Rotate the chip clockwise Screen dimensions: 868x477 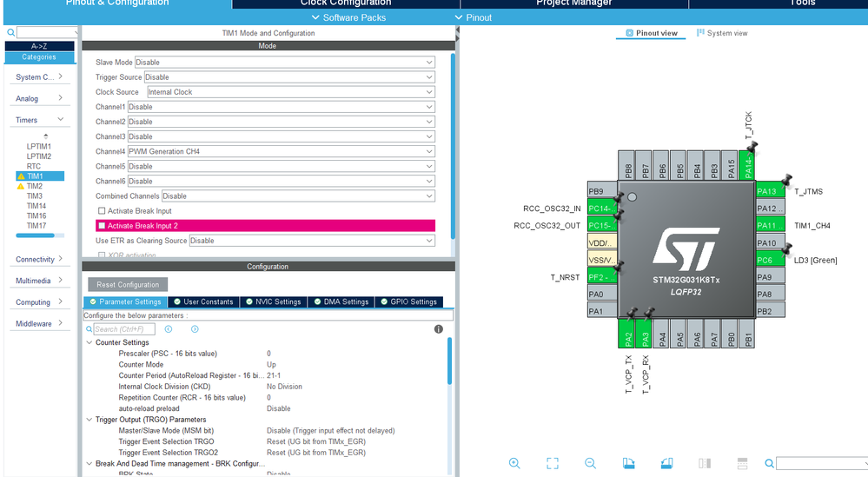(x=628, y=463)
